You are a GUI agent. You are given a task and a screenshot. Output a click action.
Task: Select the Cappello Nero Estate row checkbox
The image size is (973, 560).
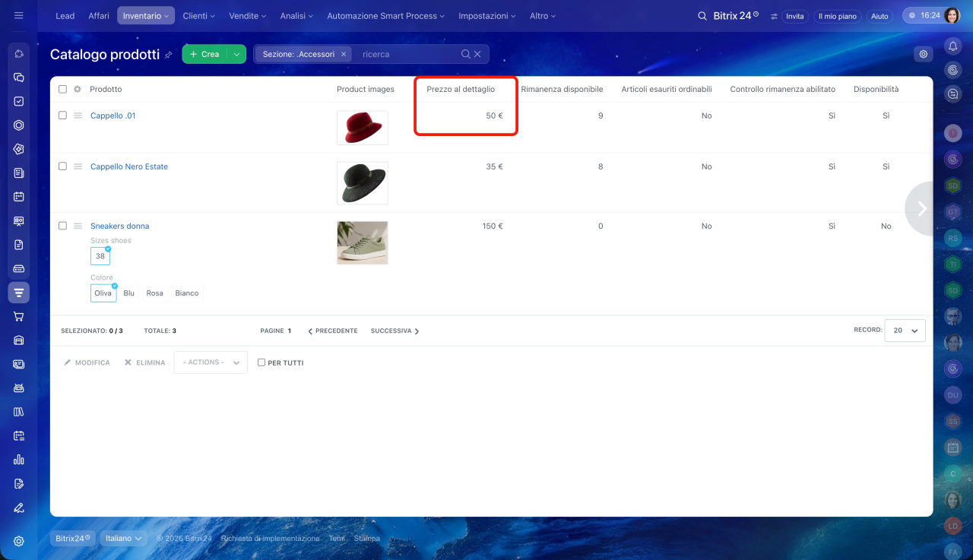[x=62, y=166]
